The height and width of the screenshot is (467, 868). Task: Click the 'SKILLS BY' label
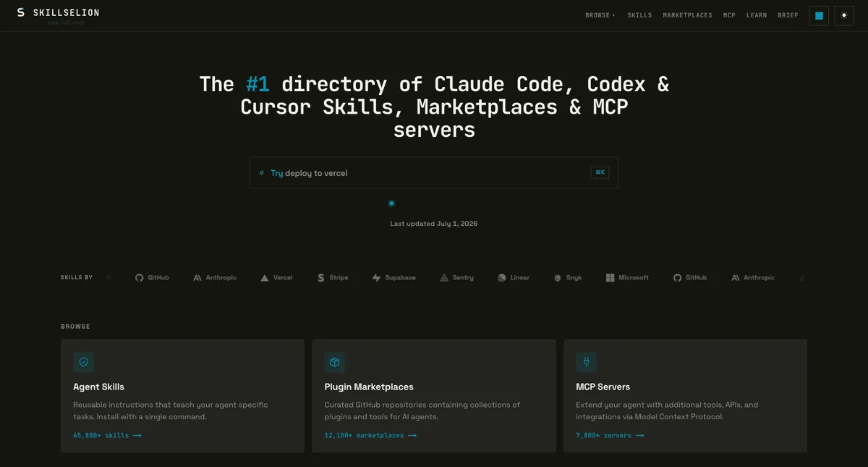[77, 277]
